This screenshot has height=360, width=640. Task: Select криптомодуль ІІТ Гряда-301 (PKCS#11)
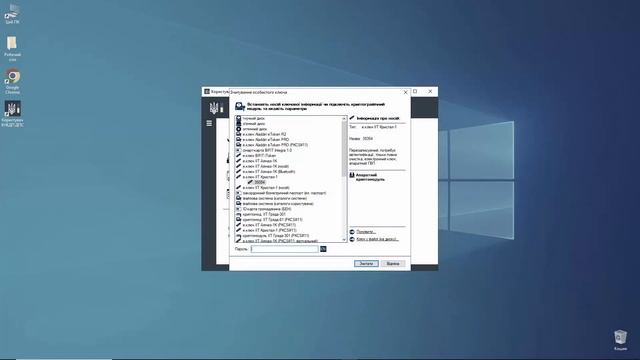tap(276, 236)
